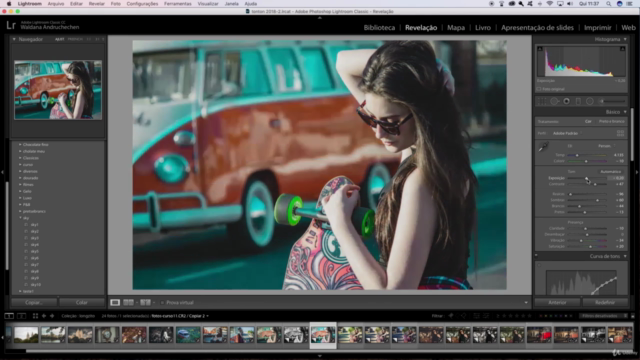The image size is (640, 360).
Task: Show second window display button 2
Action: 21,316
